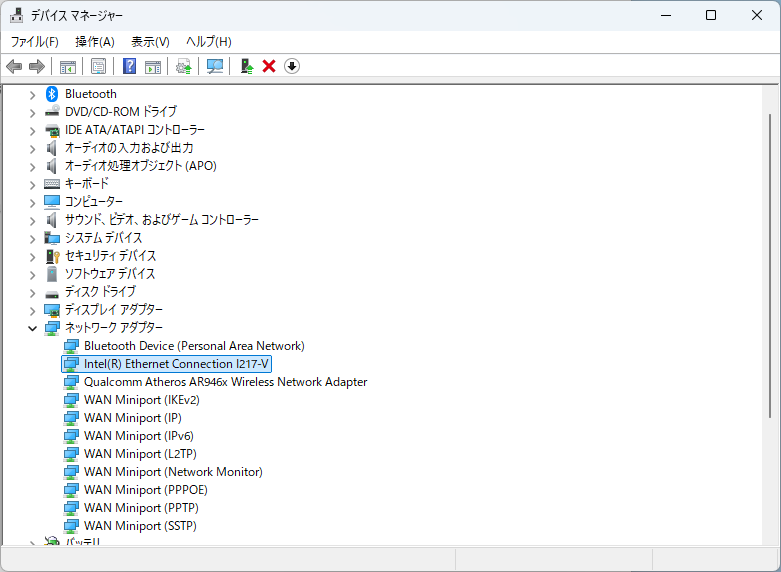This screenshot has width=781, height=572.
Task: Expand the キーボード category
Action: click(32, 184)
